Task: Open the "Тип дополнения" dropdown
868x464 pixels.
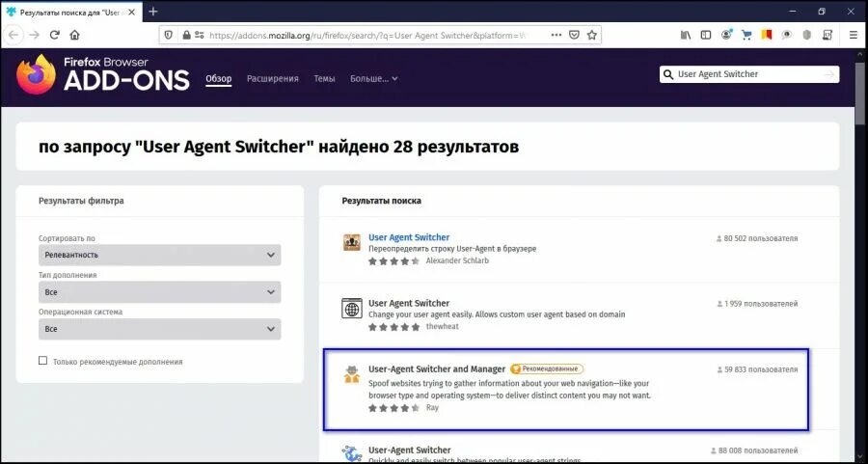Action: (159, 291)
